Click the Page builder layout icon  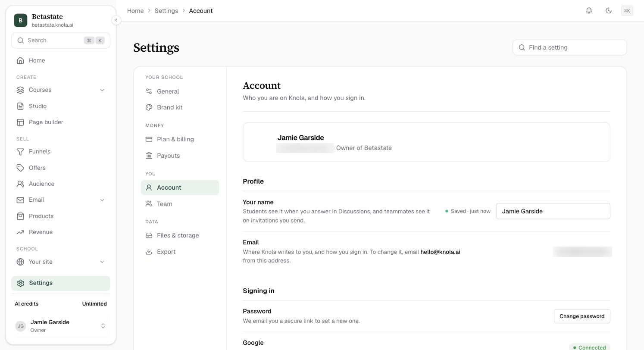20,122
